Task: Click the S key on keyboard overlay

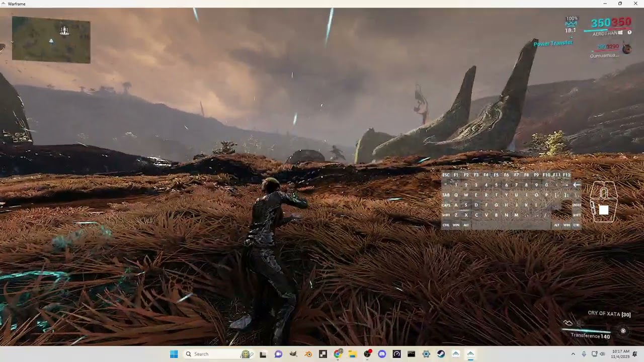Action: 466,205
